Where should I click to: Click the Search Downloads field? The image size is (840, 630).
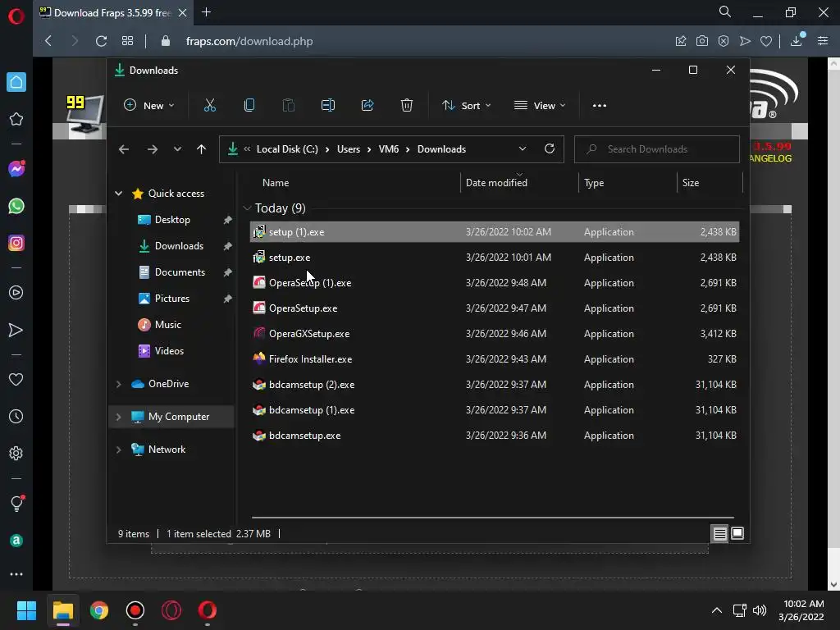point(657,149)
